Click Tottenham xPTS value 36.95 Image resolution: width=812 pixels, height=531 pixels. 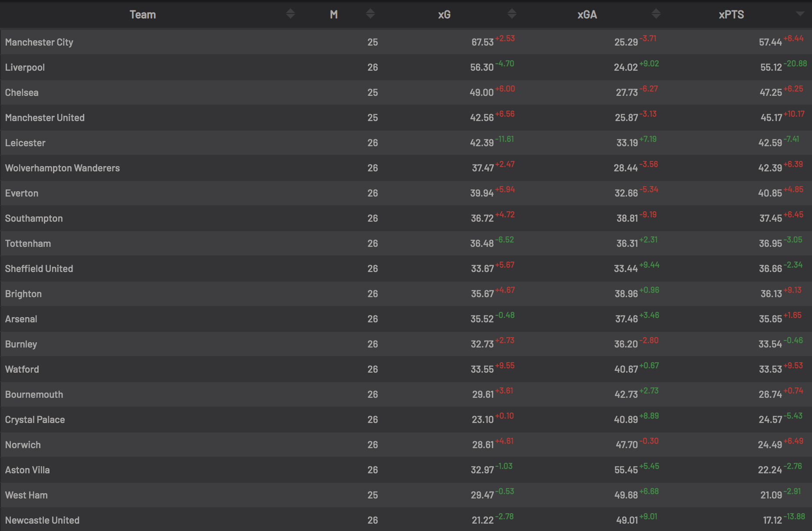pyautogui.click(x=770, y=243)
